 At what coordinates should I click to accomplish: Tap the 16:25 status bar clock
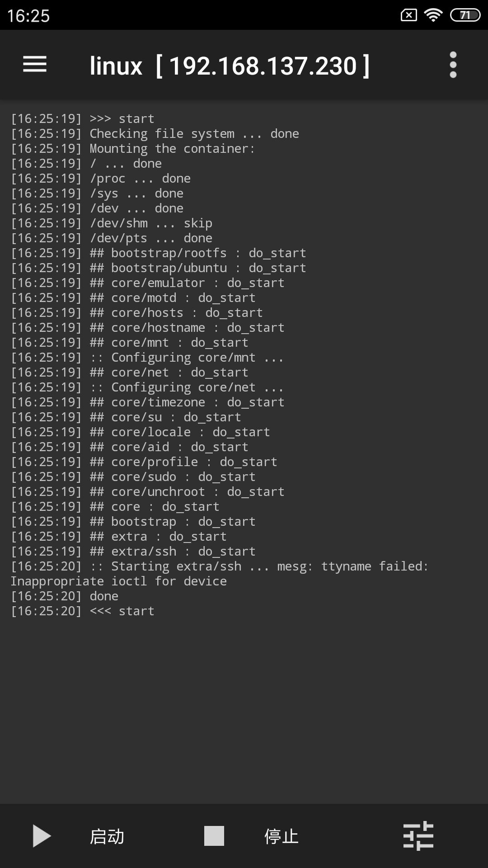[x=28, y=16]
